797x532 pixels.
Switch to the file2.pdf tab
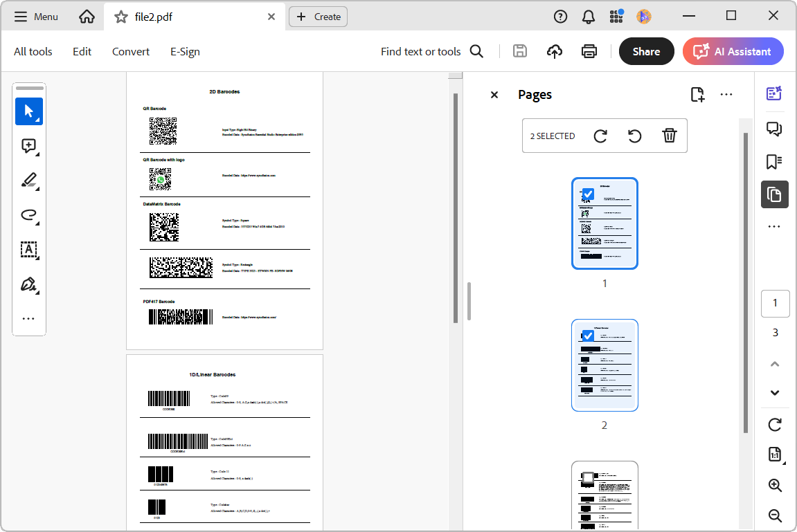tap(152, 17)
